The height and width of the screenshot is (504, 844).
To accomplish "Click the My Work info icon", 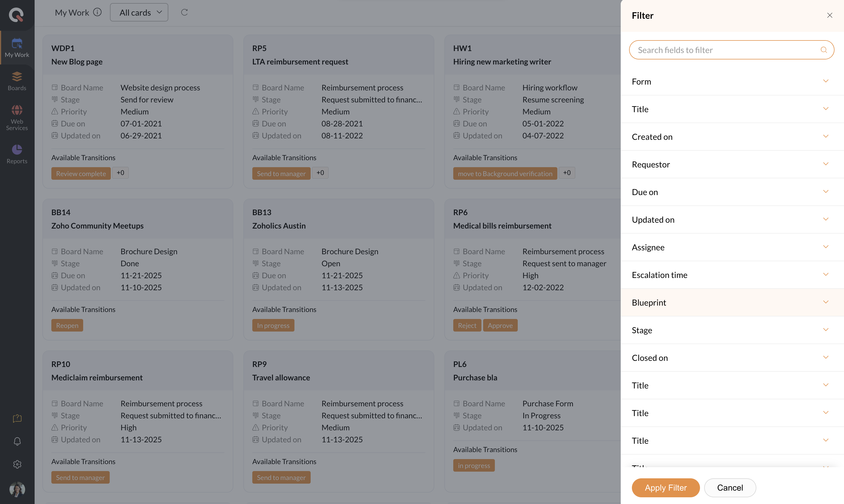I will [x=97, y=12].
